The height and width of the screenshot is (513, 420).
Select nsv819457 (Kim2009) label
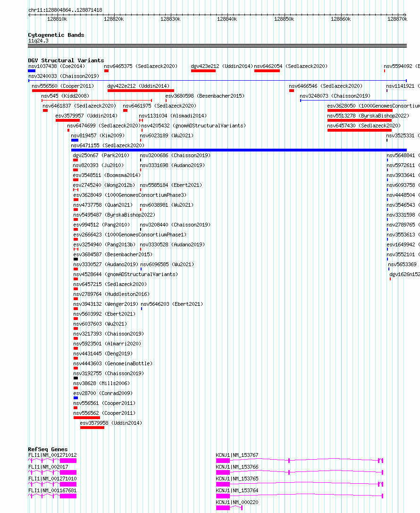coord(98,135)
